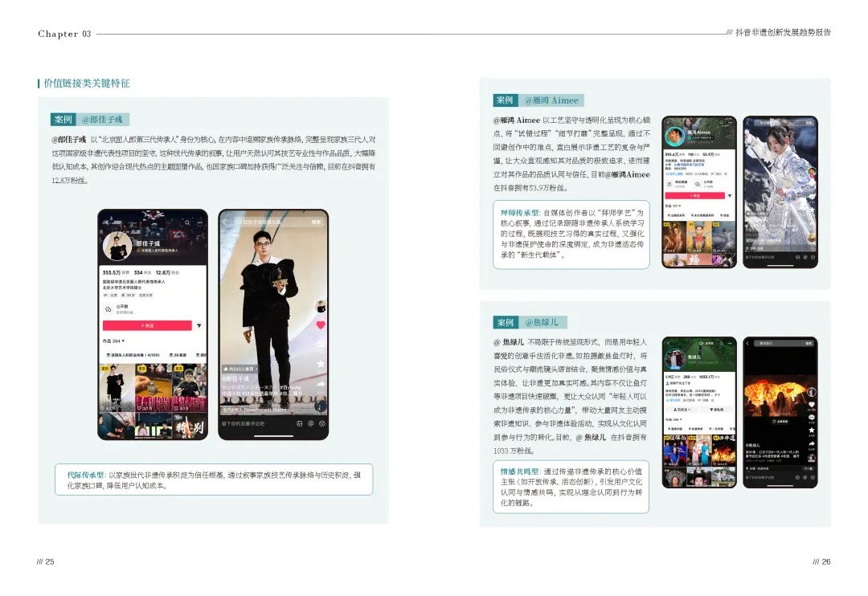868x596 pixels.
Task: Tap star favorite icon on 郎佳子彧 video
Action: pos(321,364)
